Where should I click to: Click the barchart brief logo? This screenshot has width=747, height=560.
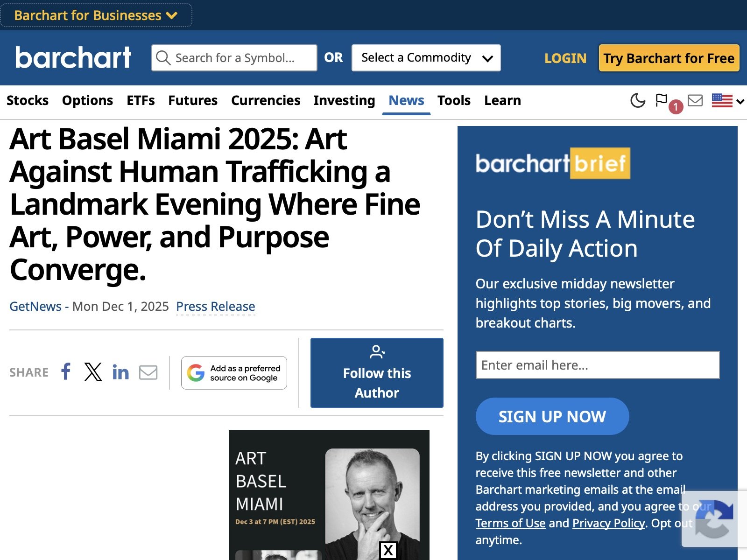(553, 163)
